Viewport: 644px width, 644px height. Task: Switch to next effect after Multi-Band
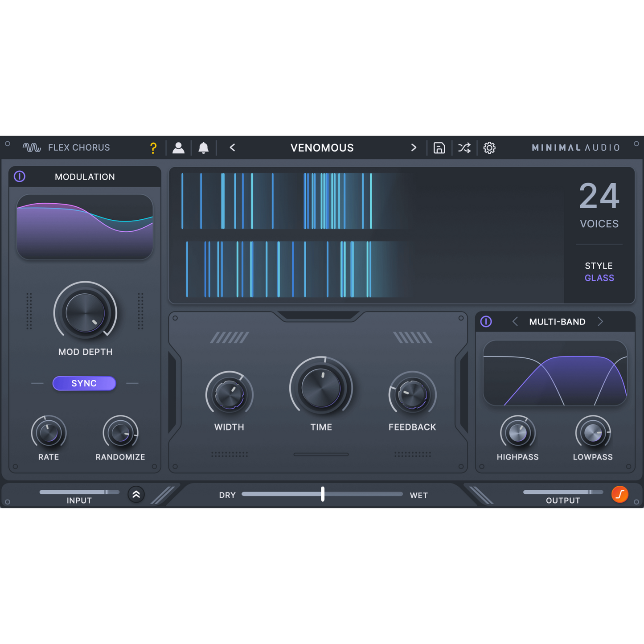(600, 321)
